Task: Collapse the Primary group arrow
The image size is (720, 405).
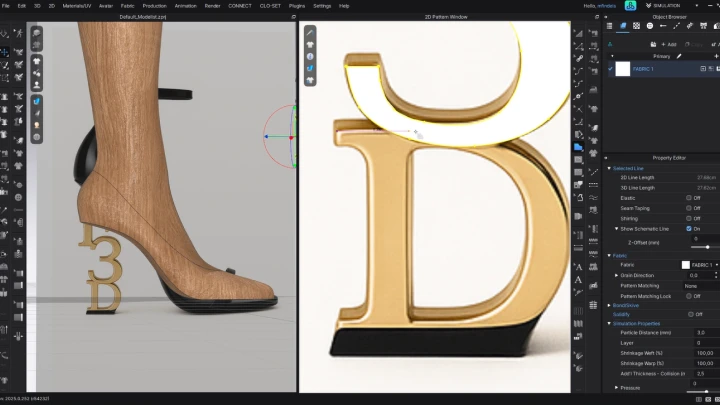Action: [x=612, y=56]
